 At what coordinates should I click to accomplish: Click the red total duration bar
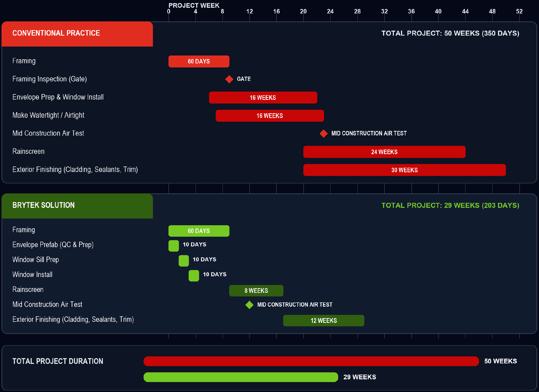click(x=311, y=361)
